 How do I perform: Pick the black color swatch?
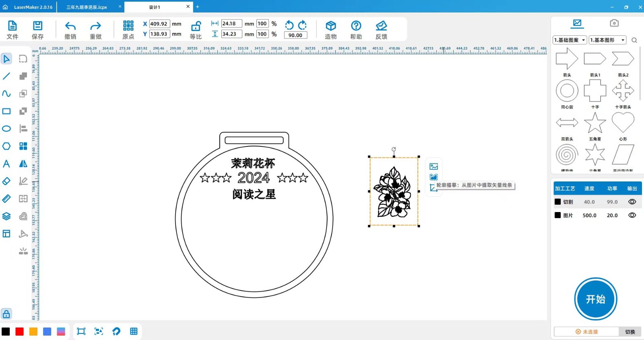click(6, 332)
